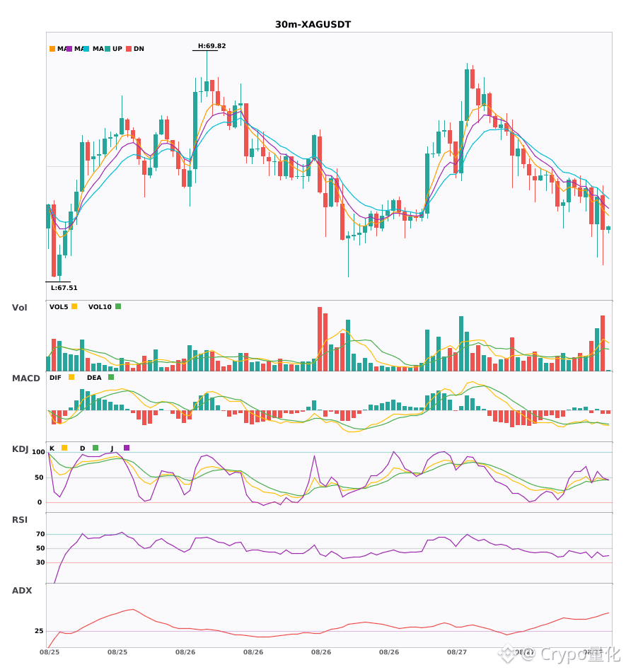Screen dimensions: 626x672
Task: Click the L:67.51 low price marker
Action: (x=64, y=288)
